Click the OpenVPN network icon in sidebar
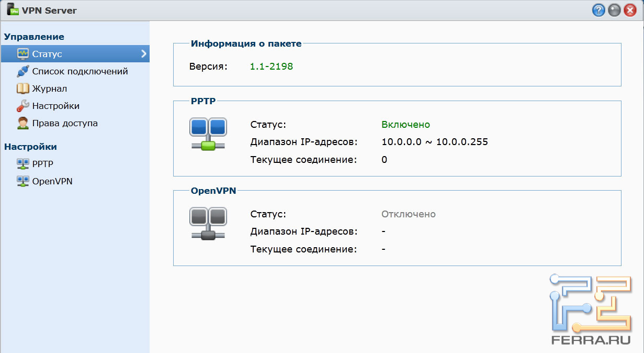This screenshot has height=353, width=644. tap(23, 181)
